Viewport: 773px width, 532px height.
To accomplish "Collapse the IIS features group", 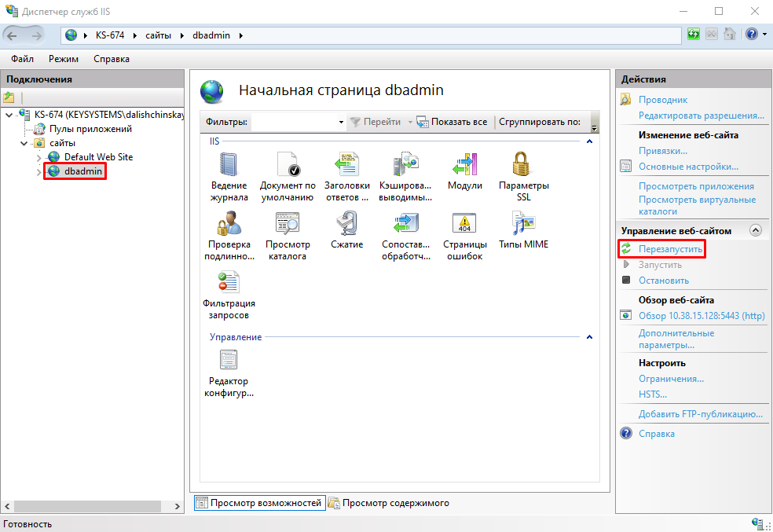I will tap(589, 141).
